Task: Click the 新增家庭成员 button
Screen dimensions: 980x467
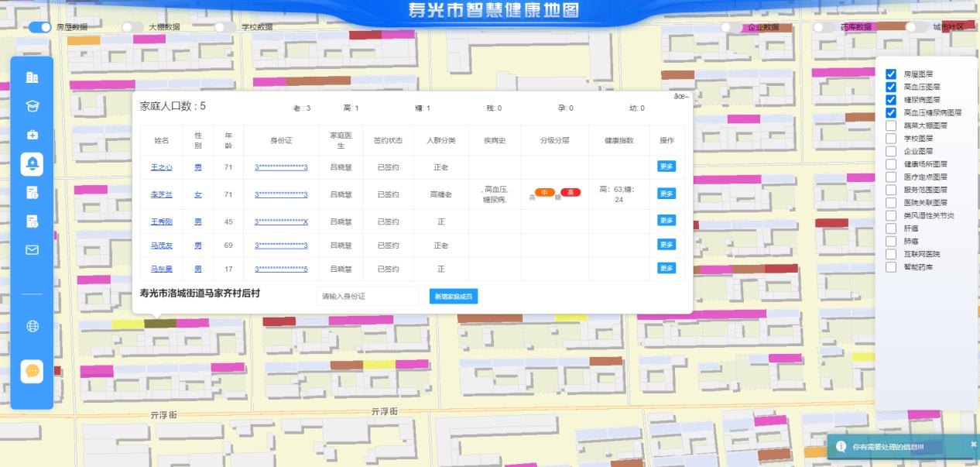Action: coord(453,297)
